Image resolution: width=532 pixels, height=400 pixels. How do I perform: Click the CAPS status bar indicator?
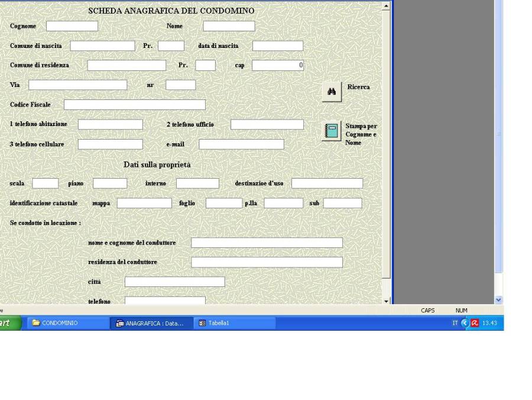(428, 311)
